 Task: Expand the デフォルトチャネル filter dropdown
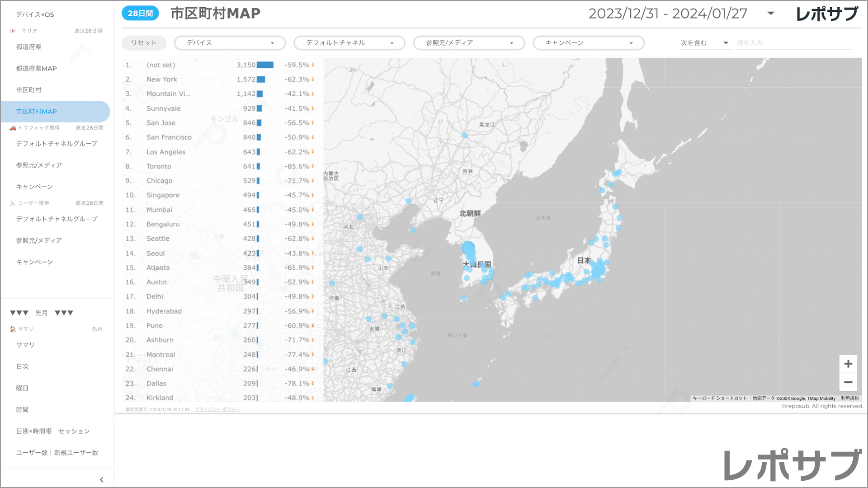click(349, 43)
